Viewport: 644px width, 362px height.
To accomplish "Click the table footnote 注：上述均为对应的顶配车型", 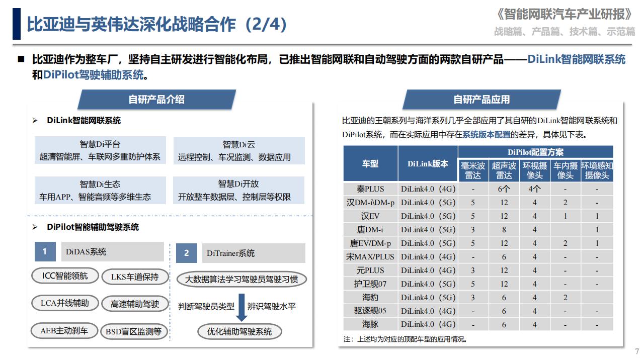I will [x=406, y=339].
